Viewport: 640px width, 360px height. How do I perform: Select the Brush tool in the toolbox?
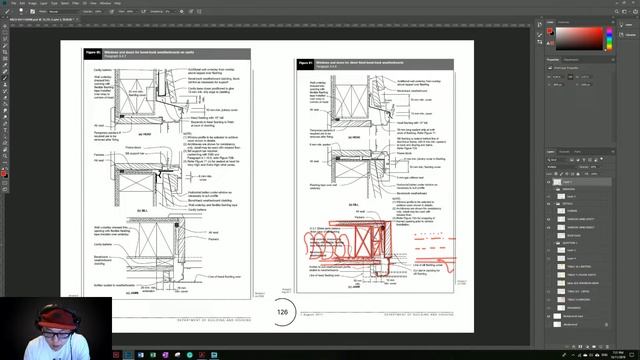point(4,78)
